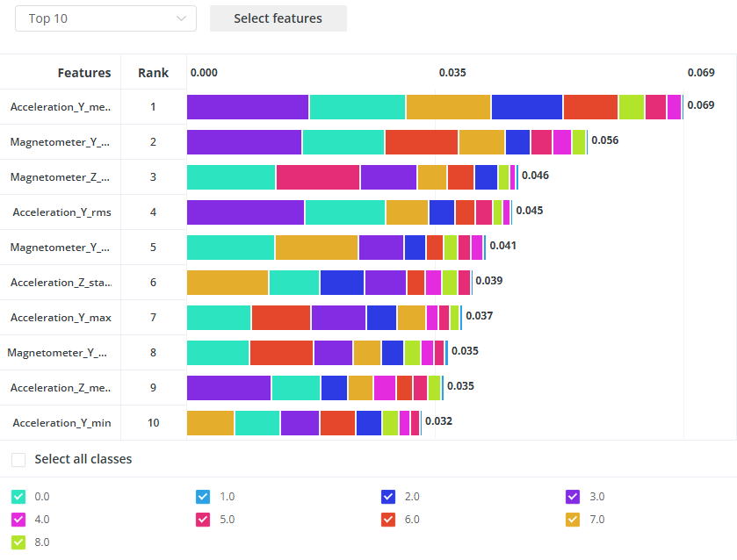The image size is (737, 560).
Task: Click purple segment of Acceleration_Y_rms bar
Action: [x=245, y=212]
